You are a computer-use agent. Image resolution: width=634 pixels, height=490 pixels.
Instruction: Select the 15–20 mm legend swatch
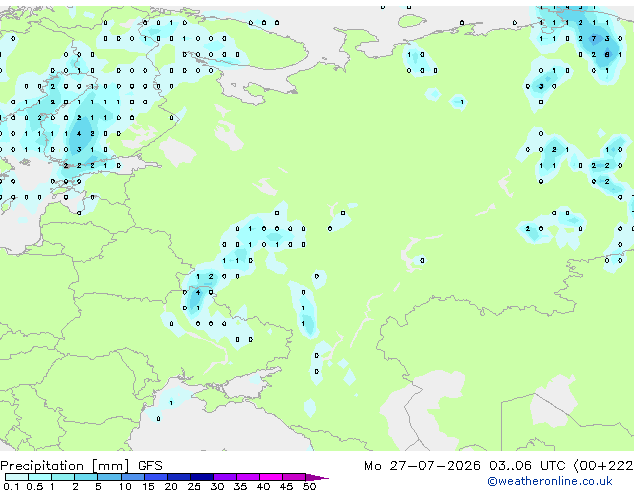coord(155,477)
